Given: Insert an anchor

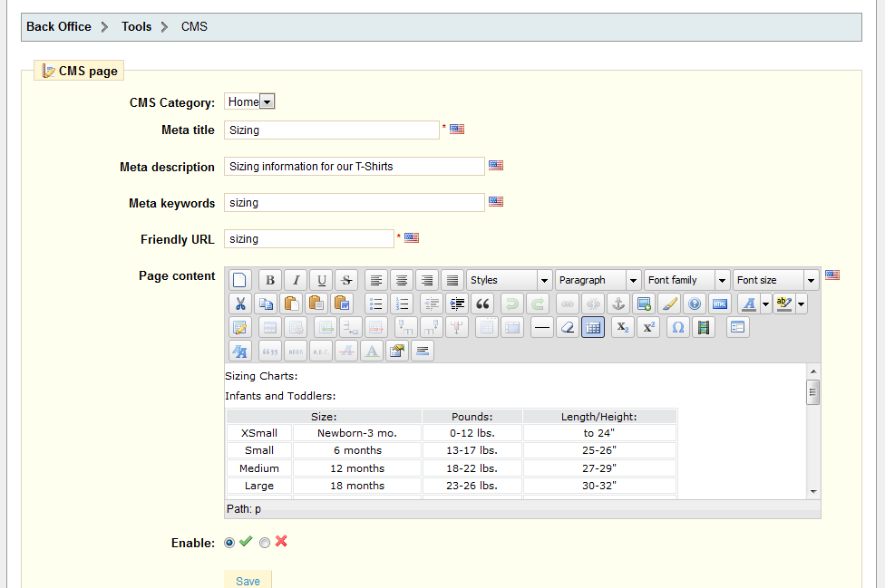Looking at the screenshot, I should [x=618, y=304].
